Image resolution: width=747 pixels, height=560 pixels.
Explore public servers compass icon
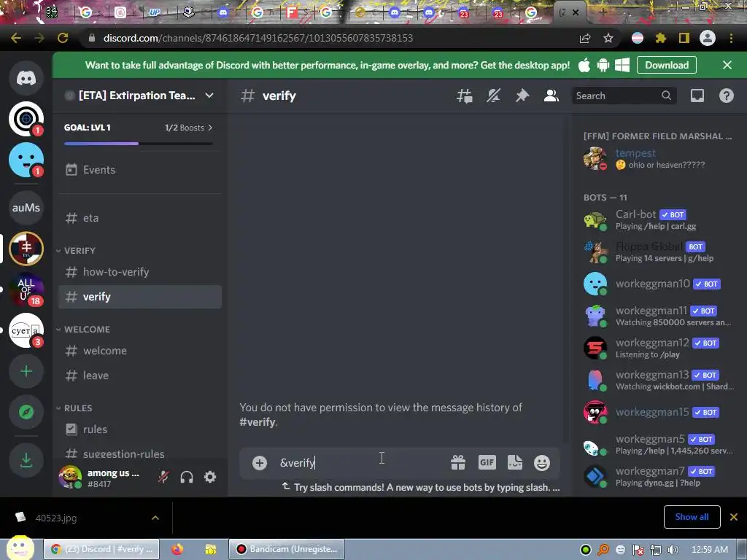coord(26,412)
